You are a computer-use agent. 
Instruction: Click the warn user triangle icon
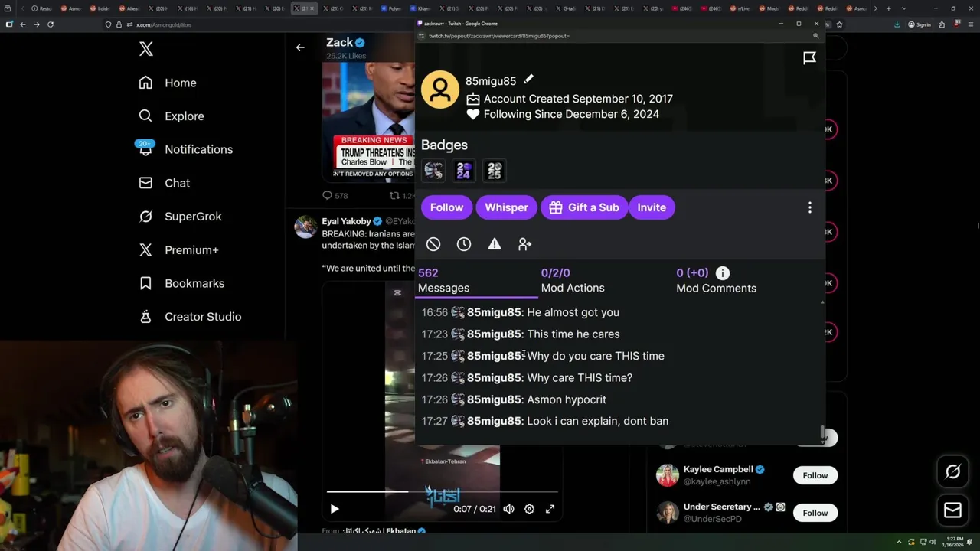(495, 244)
